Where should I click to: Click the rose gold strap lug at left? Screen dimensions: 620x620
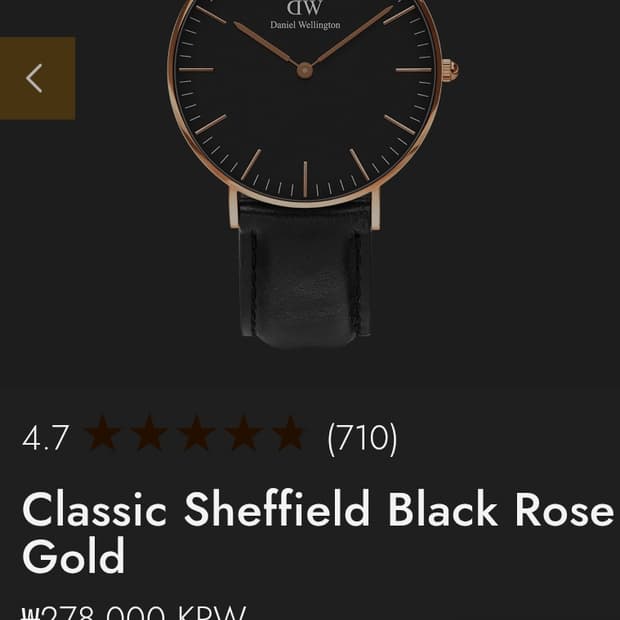coord(233,208)
